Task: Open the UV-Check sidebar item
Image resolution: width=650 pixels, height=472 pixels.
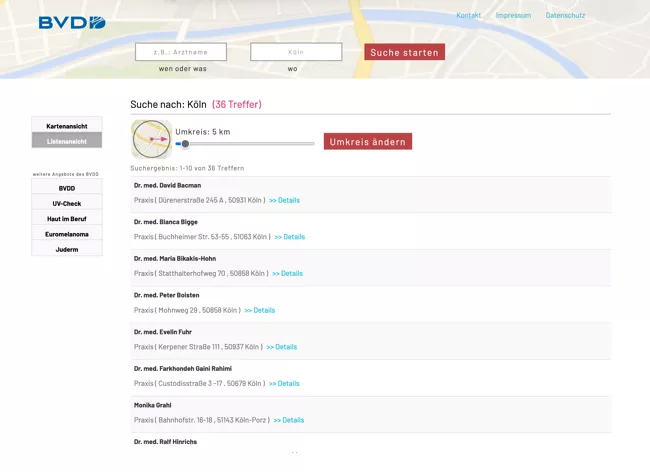Action: point(67,203)
